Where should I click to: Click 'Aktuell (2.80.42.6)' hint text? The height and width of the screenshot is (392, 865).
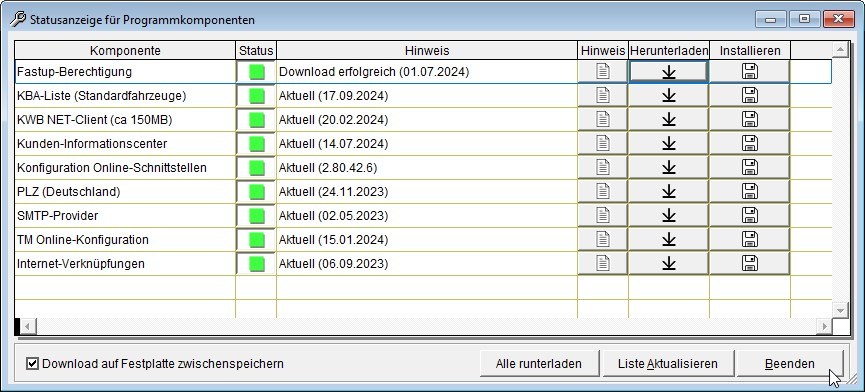328,168
